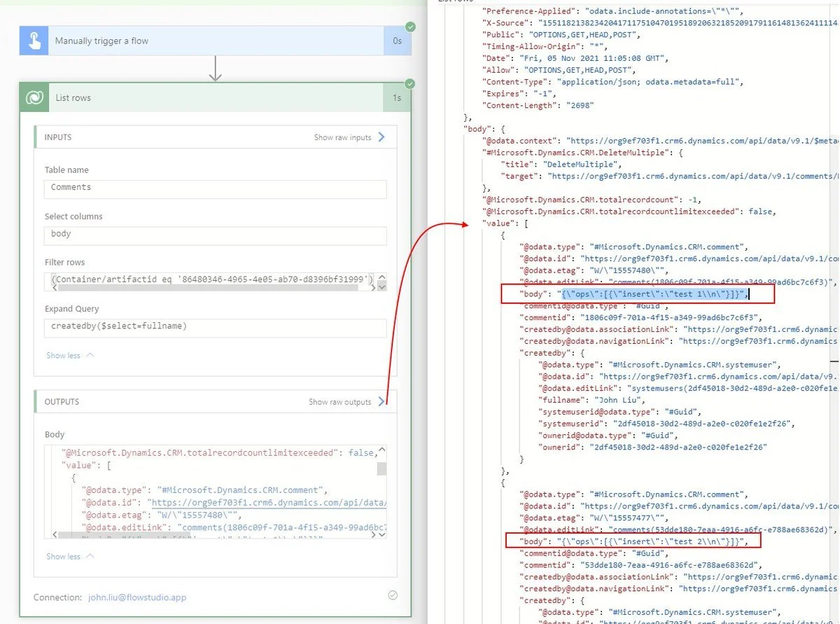Expand the Manually trigger a flow step
This screenshot has height=624, width=840.
click(x=210, y=41)
